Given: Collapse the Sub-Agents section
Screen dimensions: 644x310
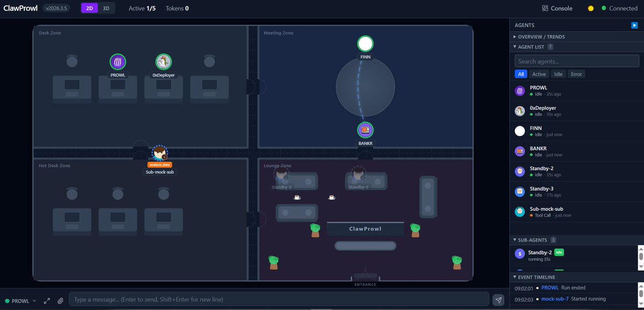Looking at the screenshot, I should pyautogui.click(x=576, y=240).
